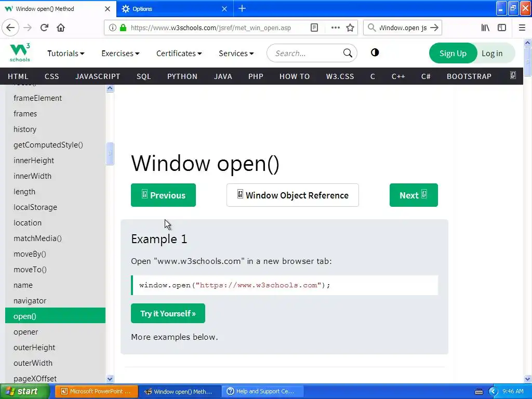The width and height of the screenshot is (532, 399).
Task: Open the PHP topic in navbar
Action: click(256, 76)
